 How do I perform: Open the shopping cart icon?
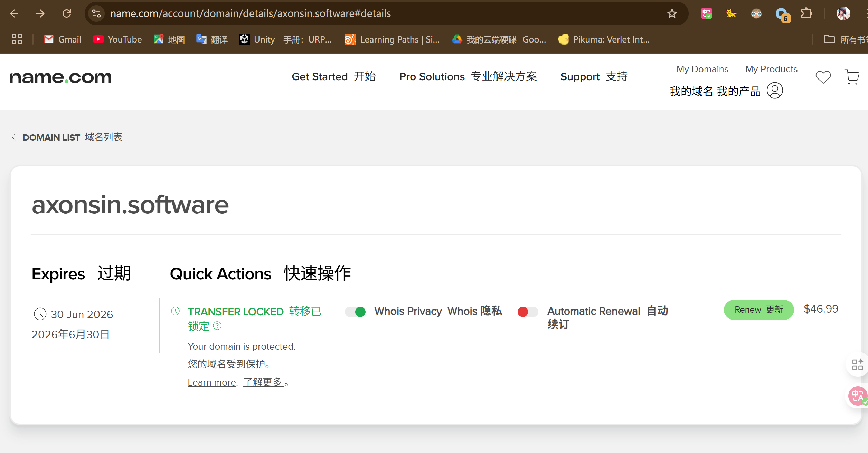pyautogui.click(x=851, y=77)
